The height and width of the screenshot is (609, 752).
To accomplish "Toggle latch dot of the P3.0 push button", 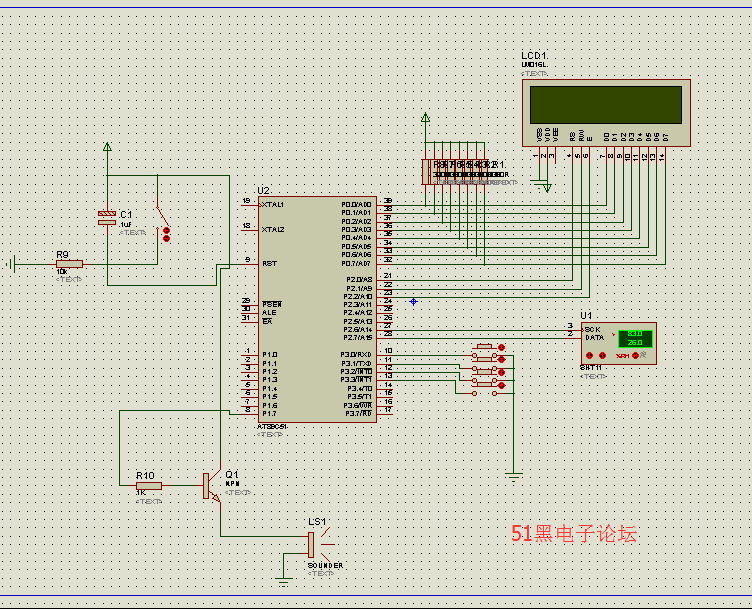I will [x=502, y=347].
